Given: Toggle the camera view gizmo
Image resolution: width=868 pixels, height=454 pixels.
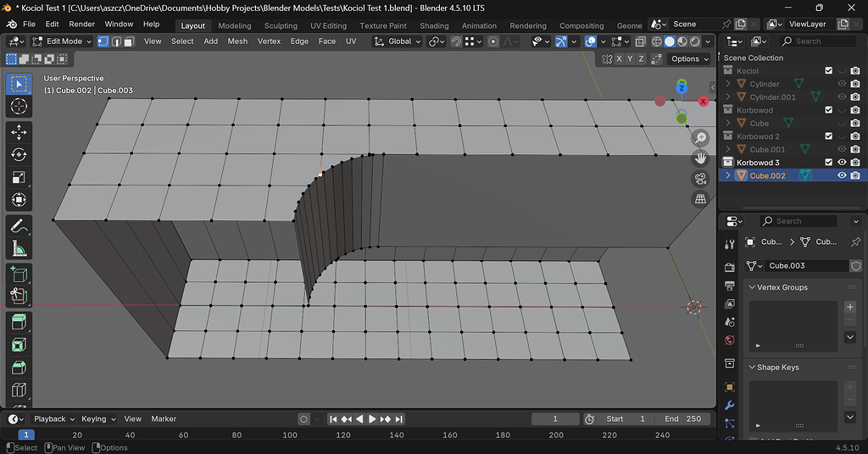Looking at the screenshot, I should 701,179.
